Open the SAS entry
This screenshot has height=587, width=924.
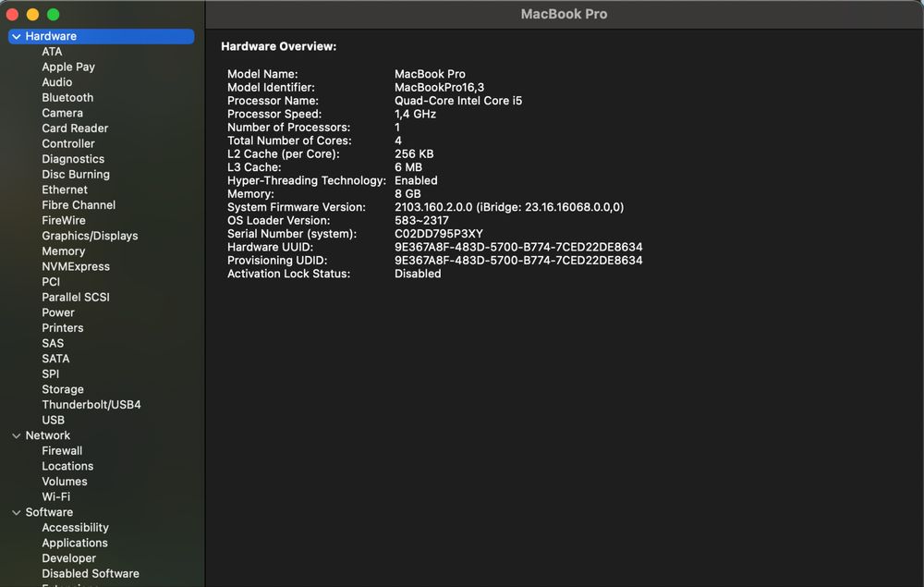coord(53,343)
